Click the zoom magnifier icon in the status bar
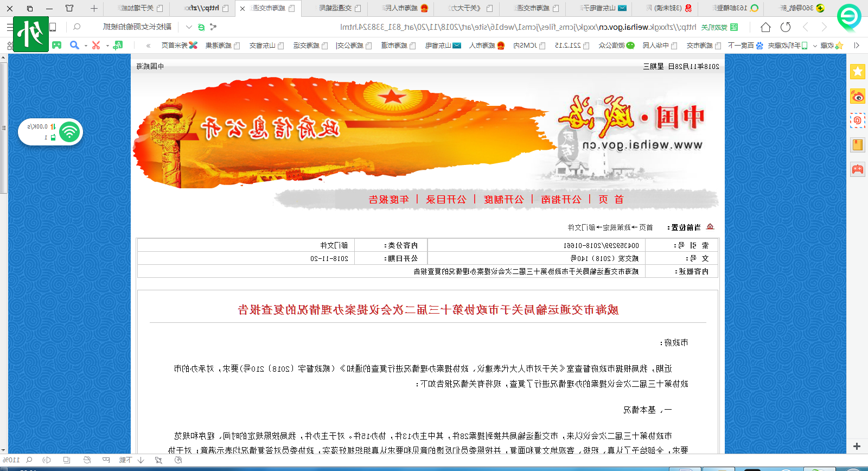 (29, 460)
